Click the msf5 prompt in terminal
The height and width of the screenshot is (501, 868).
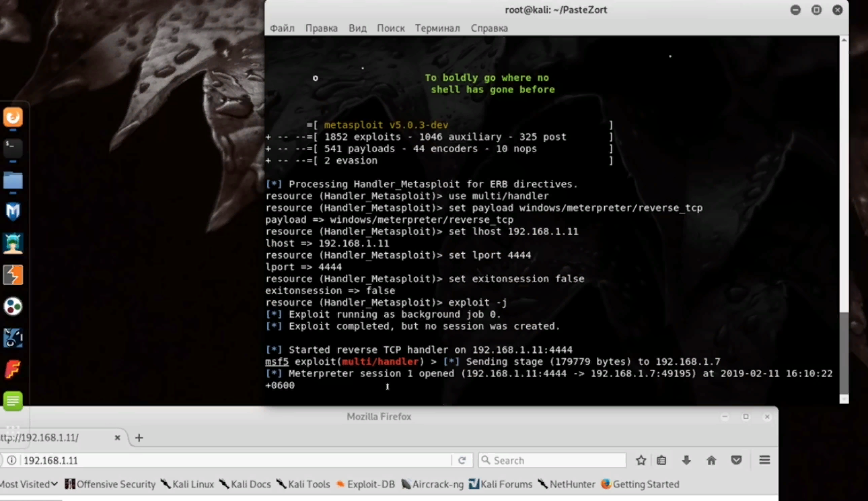pyautogui.click(x=277, y=362)
